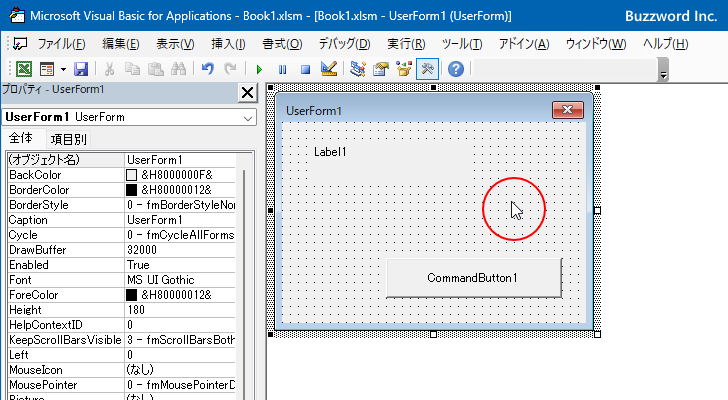The height and width of the screenshot is (400, 728).
Task: Click the Redo arrow icon
Action: [x=230, y=69]
